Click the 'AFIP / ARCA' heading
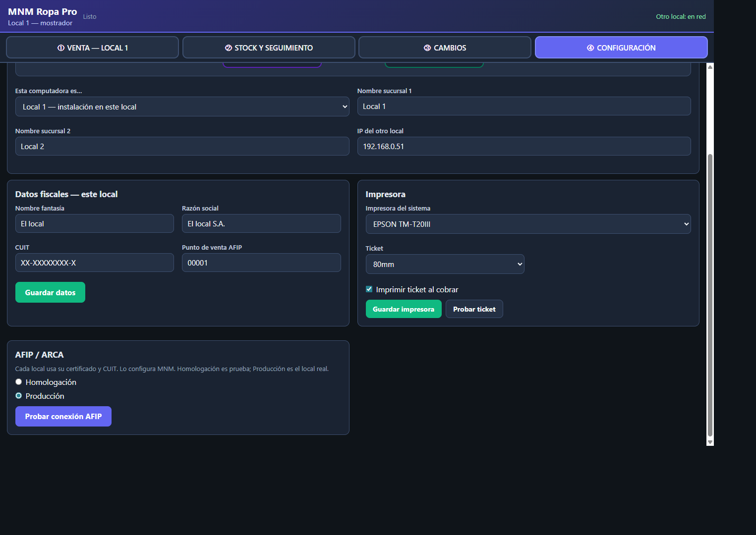 pos(40,355)
